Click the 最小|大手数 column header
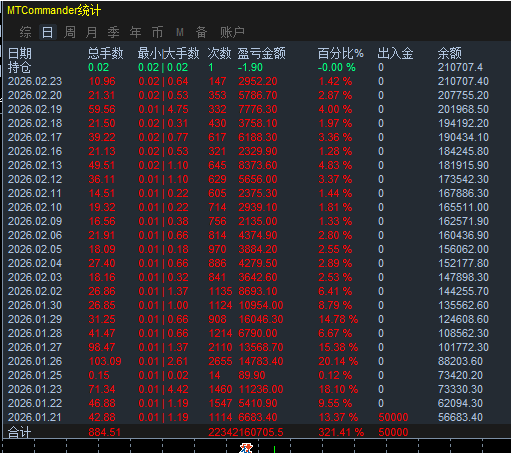Screen dimensions: 511x453 [x=168, y=53]
